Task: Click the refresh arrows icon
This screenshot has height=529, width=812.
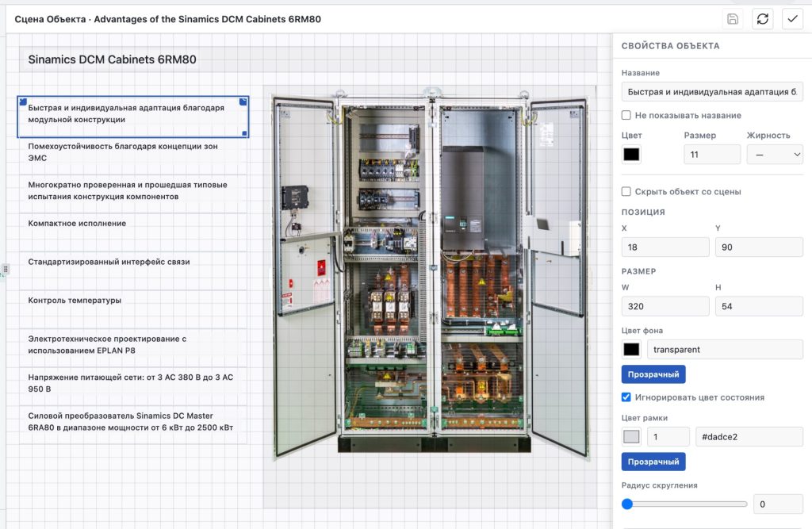Action: (762, 19)
